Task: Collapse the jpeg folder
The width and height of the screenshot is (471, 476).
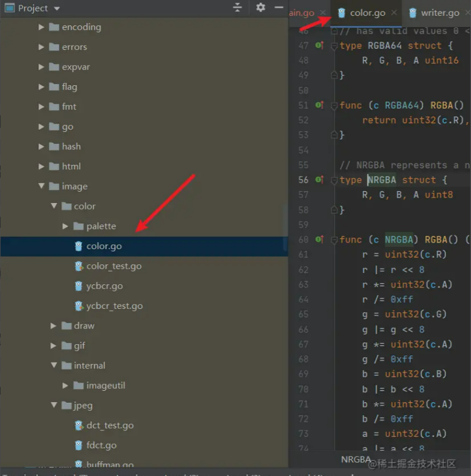Action: pyautogui.click(x=54, y=405)
